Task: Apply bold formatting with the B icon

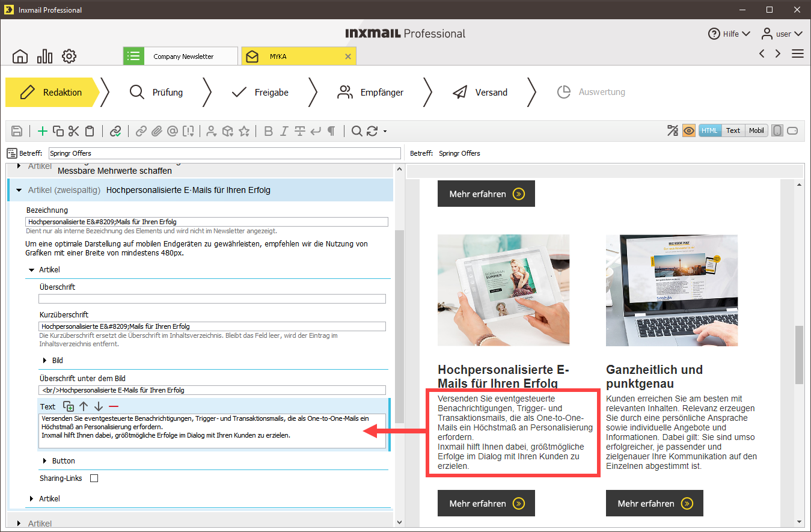Action: click(x=268, y=131)
